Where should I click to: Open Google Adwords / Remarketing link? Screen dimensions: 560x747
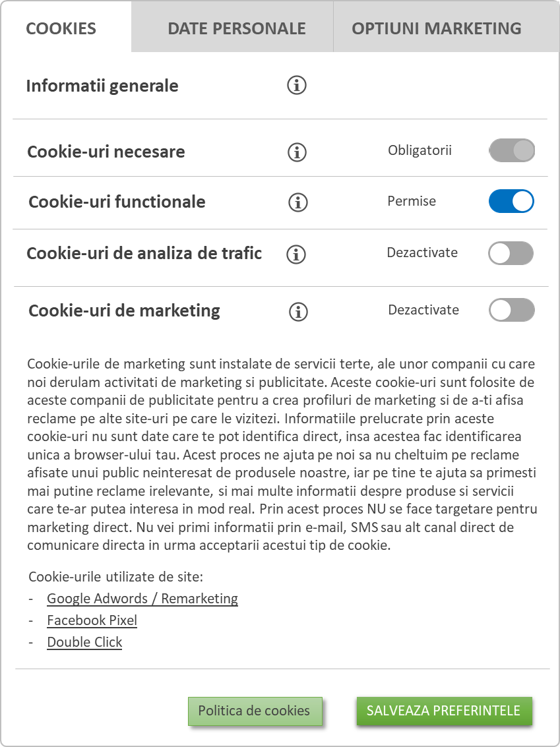142,599
